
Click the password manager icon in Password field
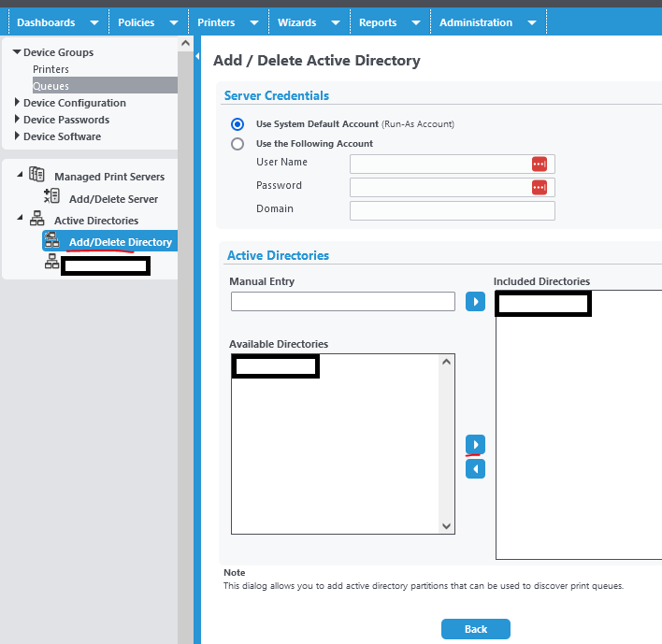tap(539, 187)
